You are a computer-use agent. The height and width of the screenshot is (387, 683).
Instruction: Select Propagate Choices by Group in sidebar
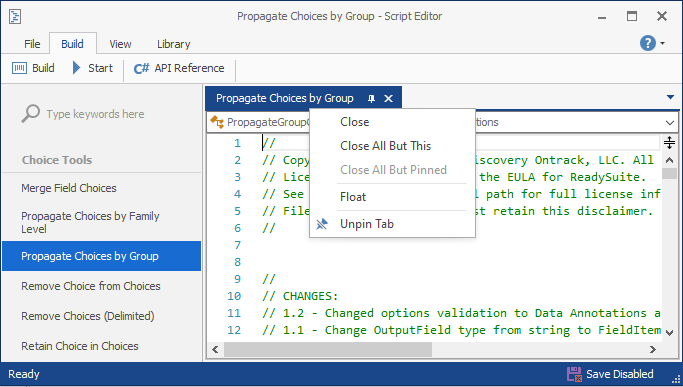[x=101, y=256]
